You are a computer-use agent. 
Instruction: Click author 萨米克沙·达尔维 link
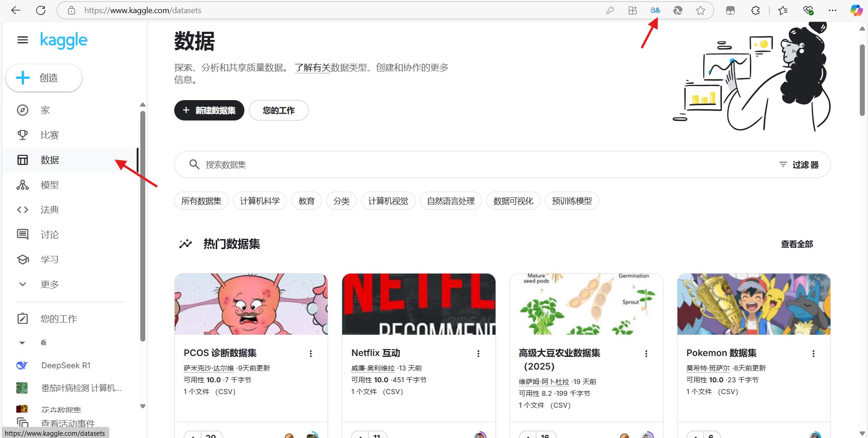coord(209,368)
